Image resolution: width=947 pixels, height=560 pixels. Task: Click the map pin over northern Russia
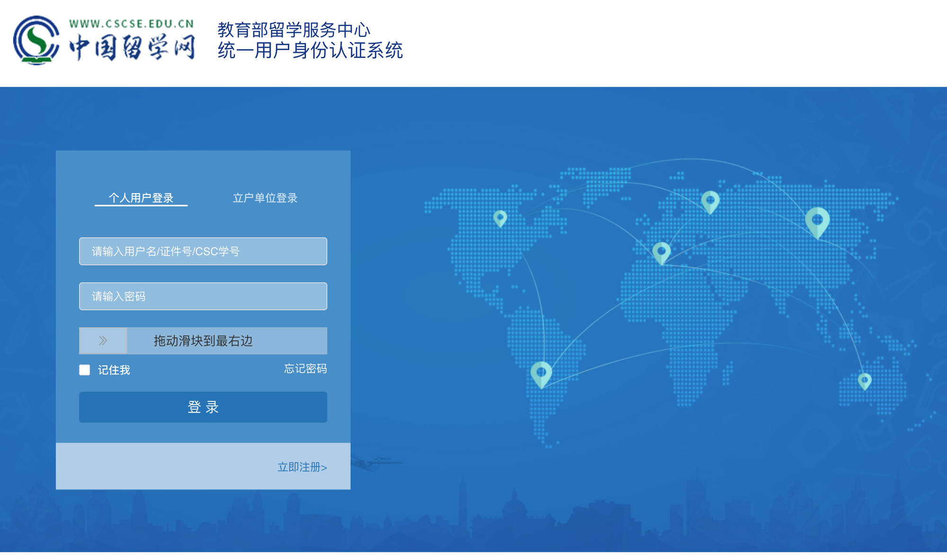(x=710, y=201)
